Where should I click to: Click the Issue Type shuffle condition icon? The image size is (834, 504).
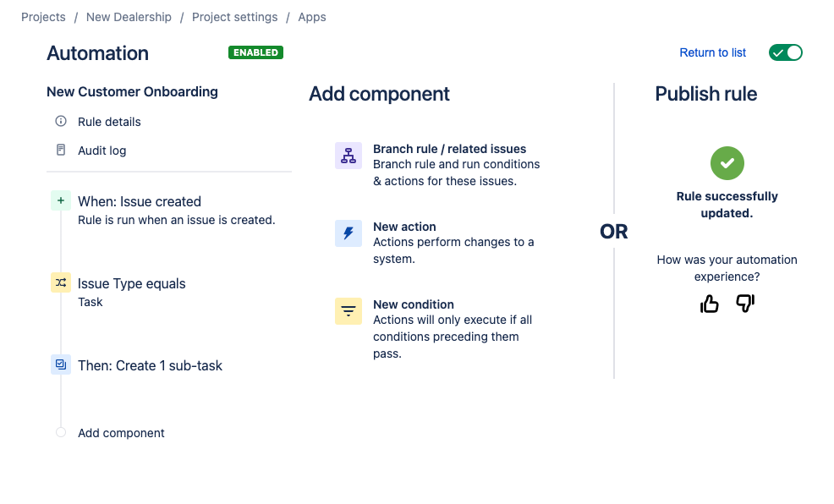(x=61, y=282)
